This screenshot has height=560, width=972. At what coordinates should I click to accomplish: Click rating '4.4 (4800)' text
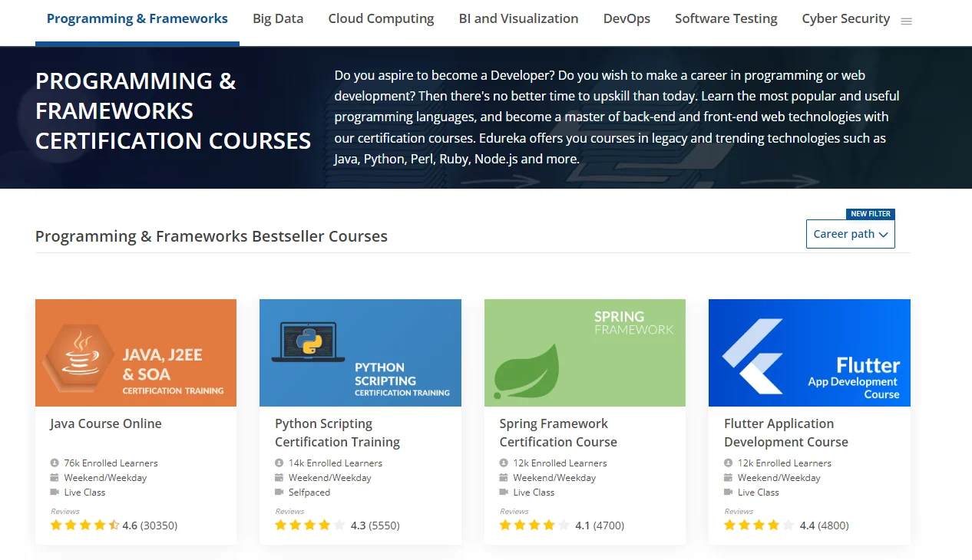tap(825, 525)
